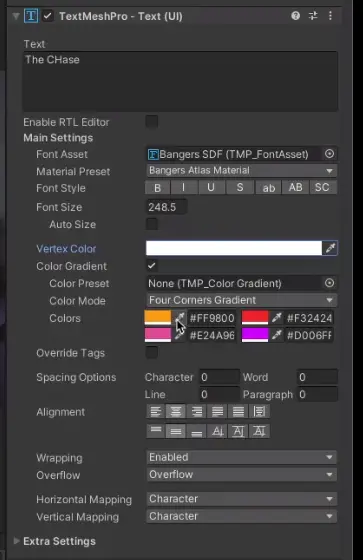Expand the Extra Settings foldout
The image size is (363, 560).
(16, 541)
